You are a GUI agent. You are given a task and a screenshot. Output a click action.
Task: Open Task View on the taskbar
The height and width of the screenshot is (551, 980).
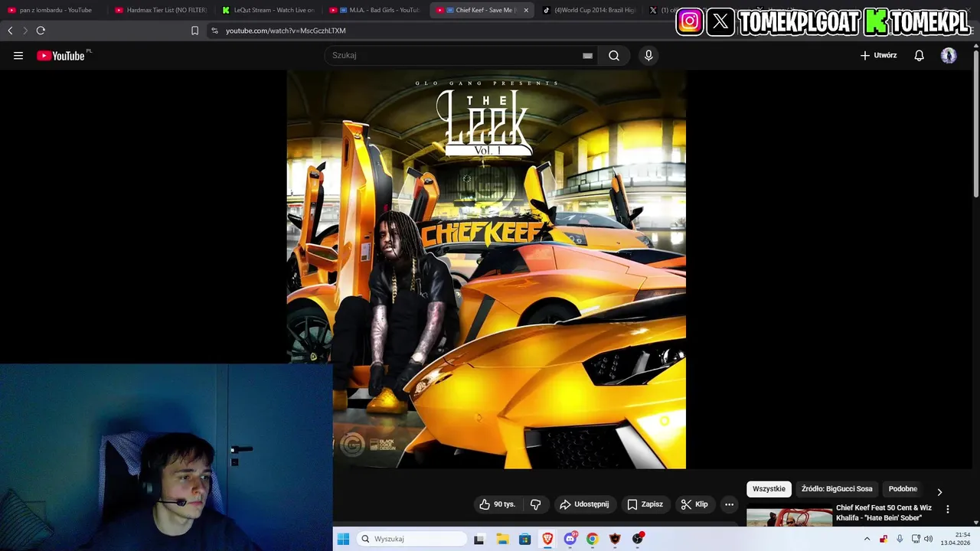tap(479, 539)
